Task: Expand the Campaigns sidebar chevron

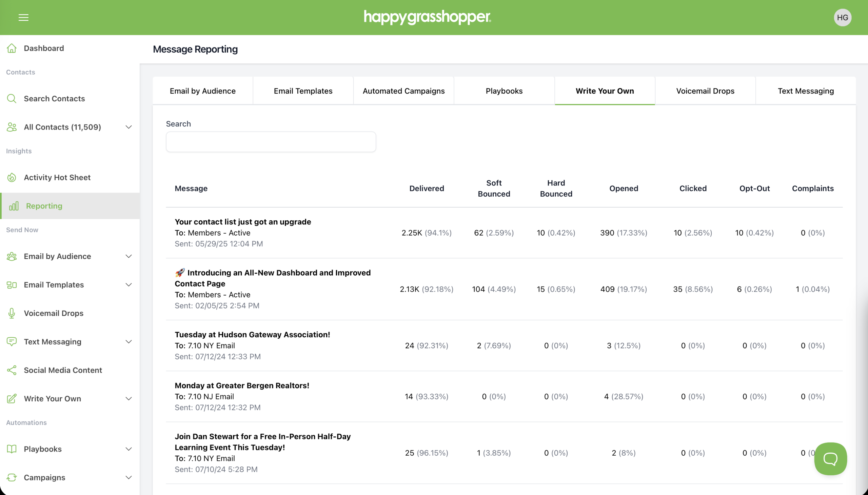Action: (129, 478)
